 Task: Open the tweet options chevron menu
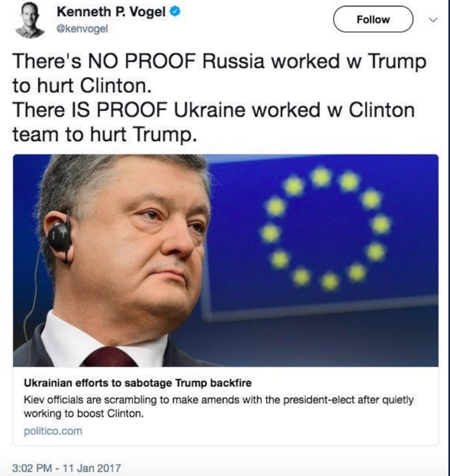click(433, 20)
